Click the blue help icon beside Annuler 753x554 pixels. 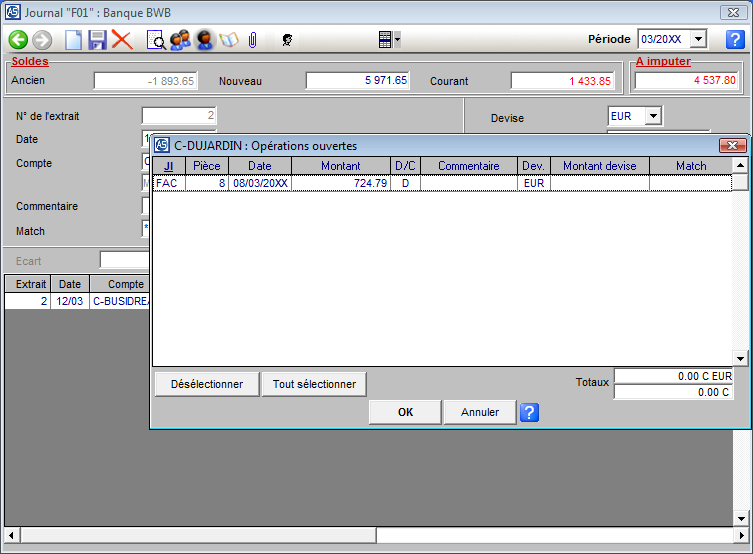pos(530,412)
